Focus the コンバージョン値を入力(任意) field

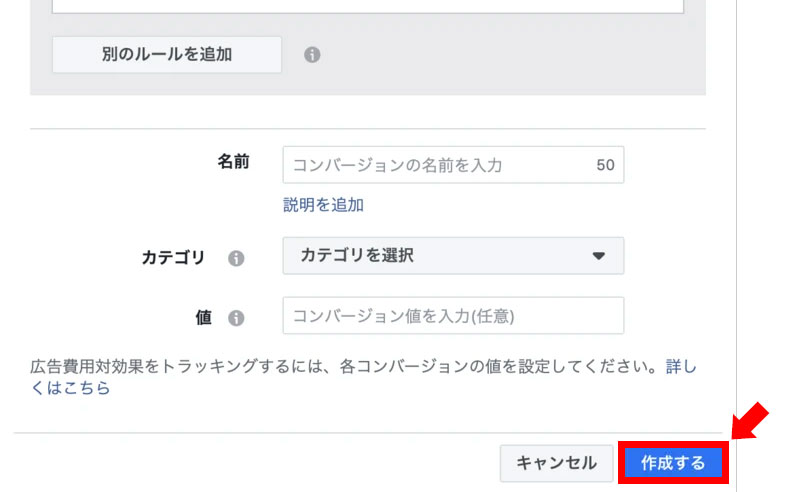tap(453, 316)
